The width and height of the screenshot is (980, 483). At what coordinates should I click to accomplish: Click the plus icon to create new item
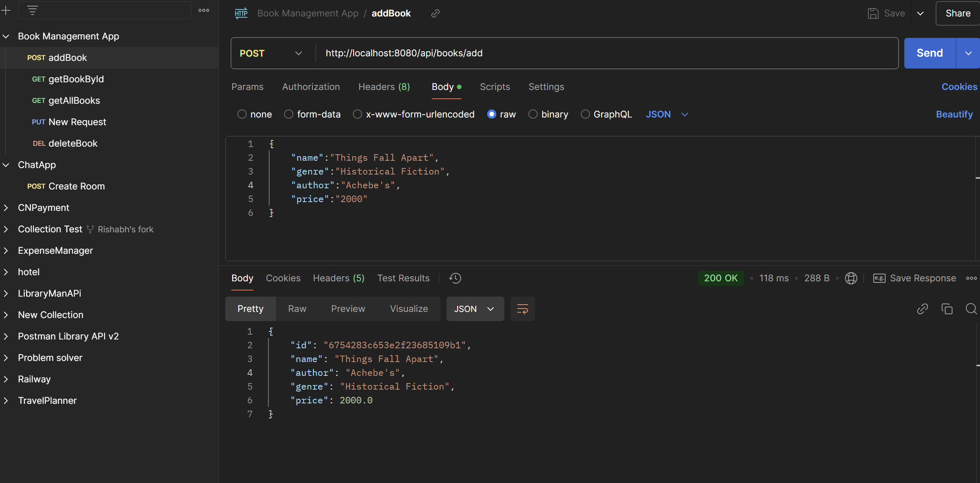point(6,10)
